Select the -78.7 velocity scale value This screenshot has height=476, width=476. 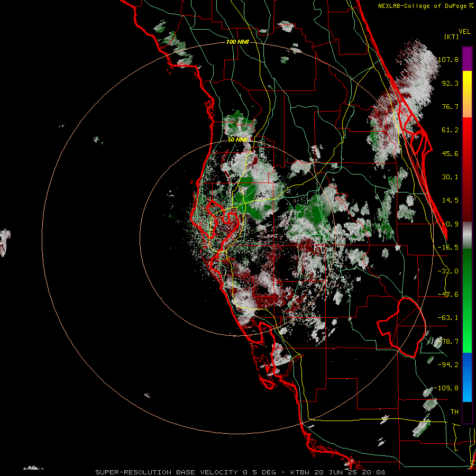click(448, 342)
